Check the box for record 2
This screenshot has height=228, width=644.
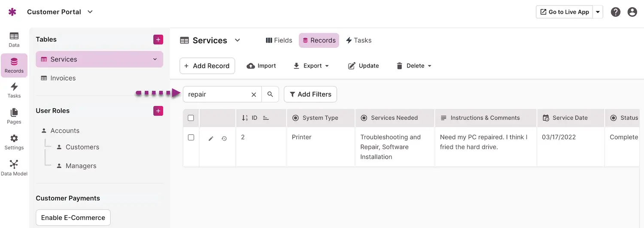pyautogui.click(x=191, y=138)
